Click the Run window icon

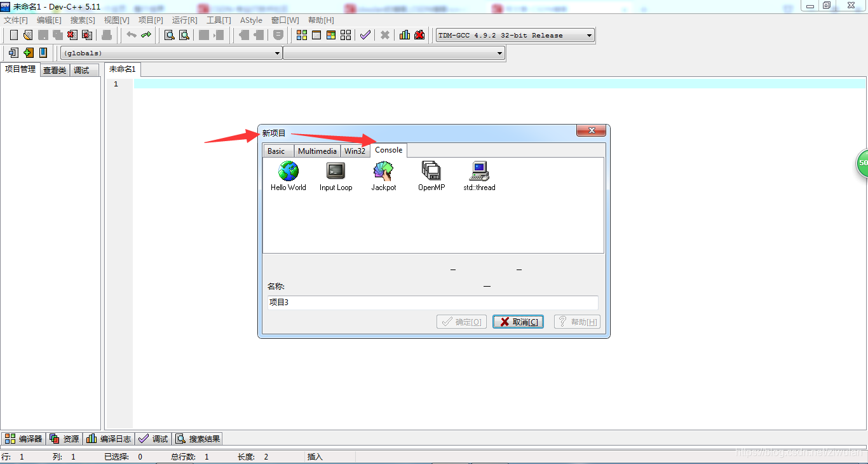point(316,35)
